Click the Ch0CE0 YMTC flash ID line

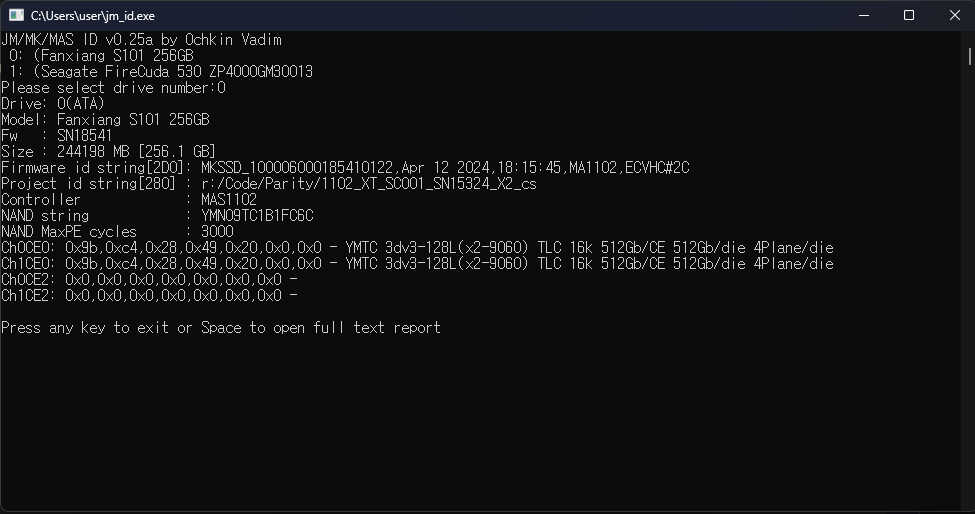[x=417, y=248]
